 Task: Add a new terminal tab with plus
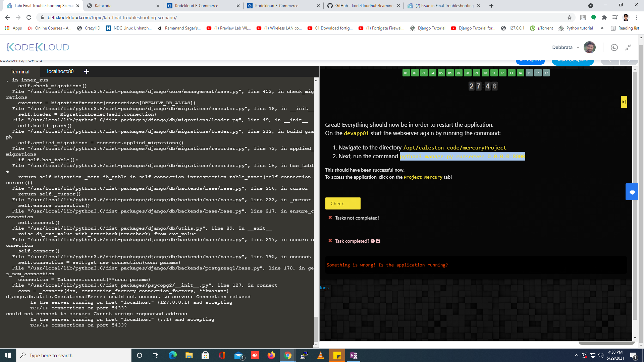tap(86, 71)
